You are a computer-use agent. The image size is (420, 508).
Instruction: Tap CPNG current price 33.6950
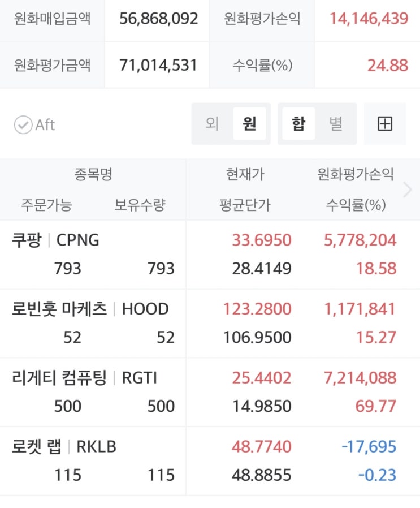click(262, 240)
